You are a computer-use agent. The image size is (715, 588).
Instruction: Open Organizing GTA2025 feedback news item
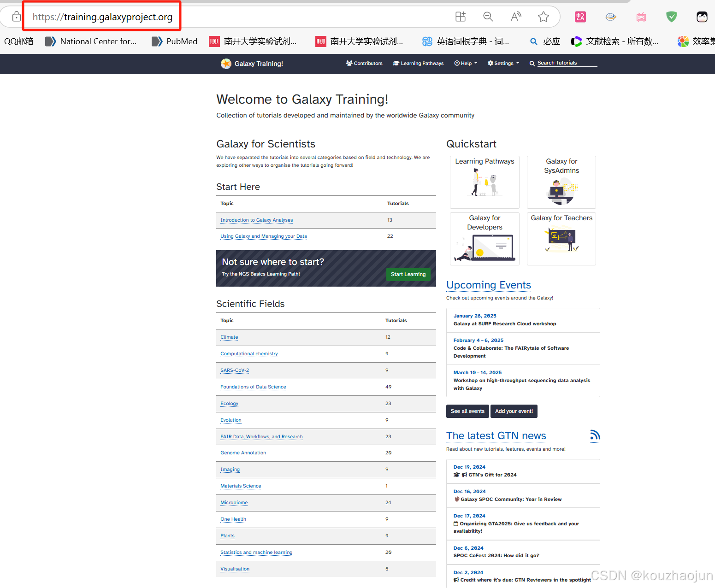point(523,523)
